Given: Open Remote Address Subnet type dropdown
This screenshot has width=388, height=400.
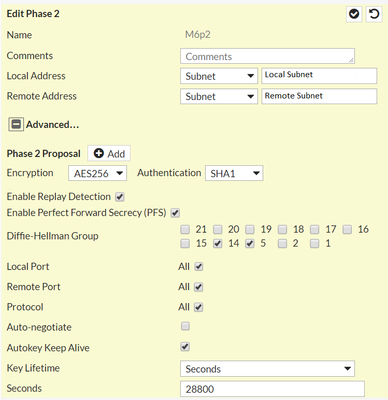Looking at the screenshot, I should [x=219, y=96].
